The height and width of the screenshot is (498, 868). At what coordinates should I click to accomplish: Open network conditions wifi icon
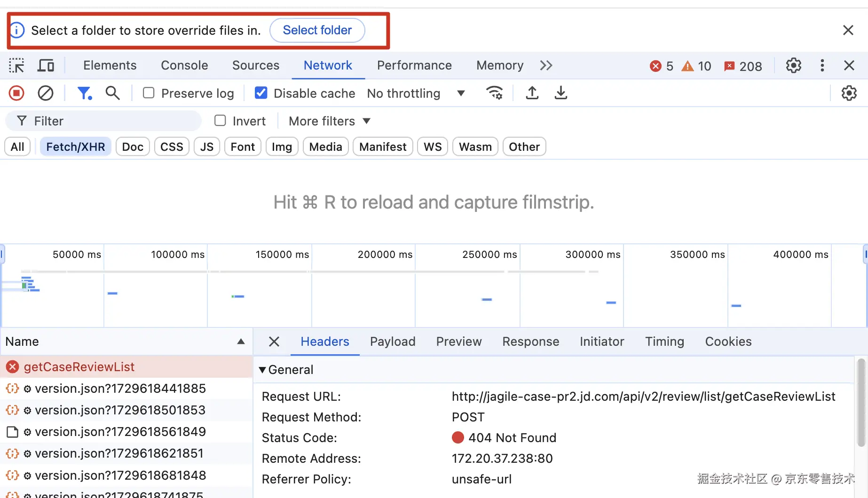pyautogui.click(x=494, y=93)
